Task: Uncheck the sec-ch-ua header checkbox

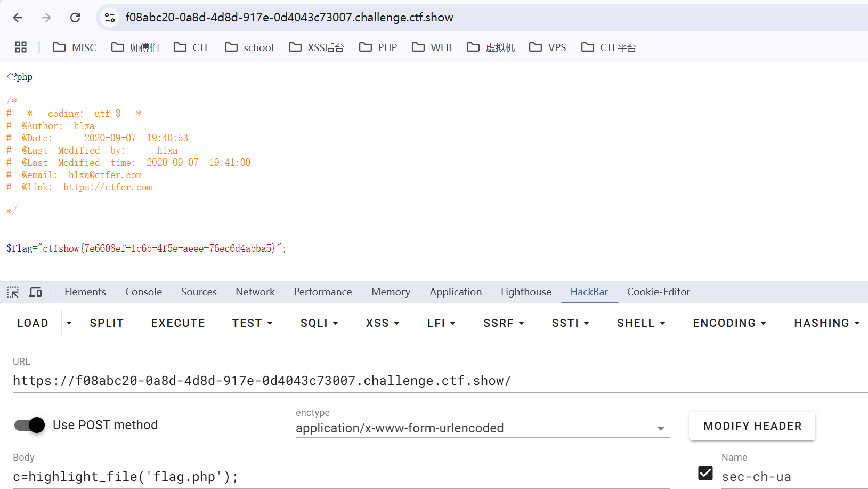Action: (x=705, y=473)
